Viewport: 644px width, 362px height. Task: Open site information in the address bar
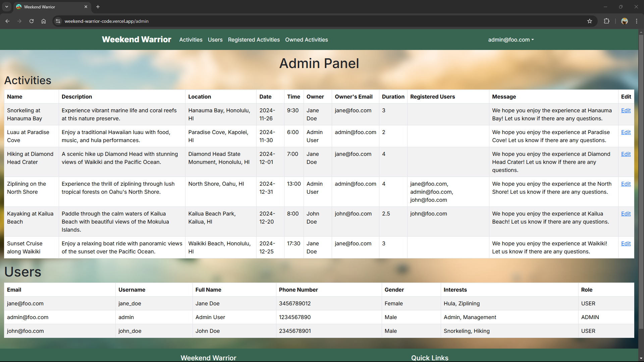point(58,21)
